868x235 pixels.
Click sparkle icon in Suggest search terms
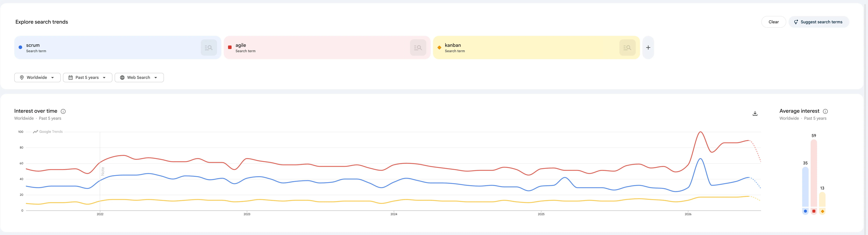click(x=796, y=22)
